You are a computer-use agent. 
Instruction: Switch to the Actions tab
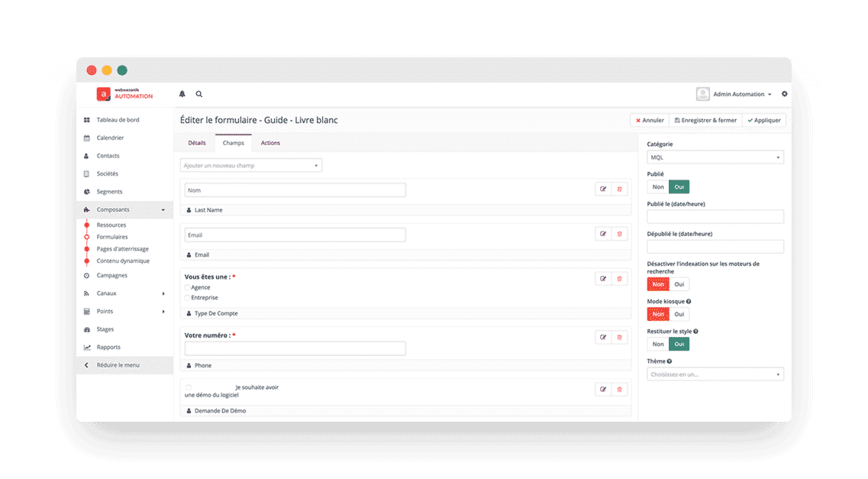(270, 143)
